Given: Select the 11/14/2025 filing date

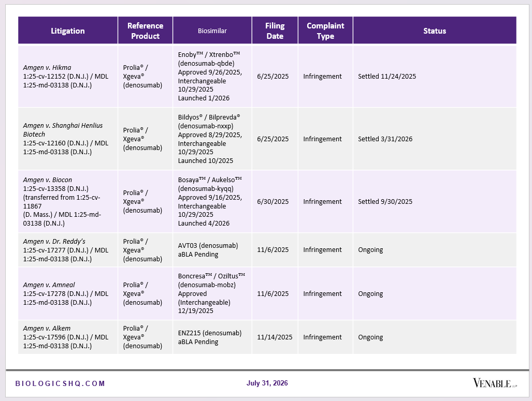Looking at the screenshot, I should 275,337.
